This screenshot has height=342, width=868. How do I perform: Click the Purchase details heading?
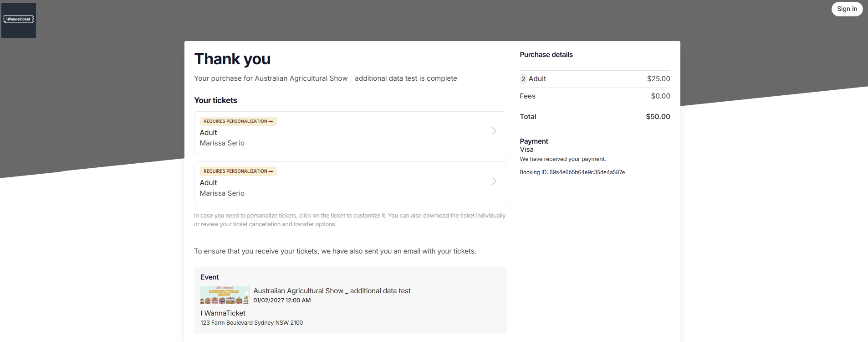tap(546, 55)
